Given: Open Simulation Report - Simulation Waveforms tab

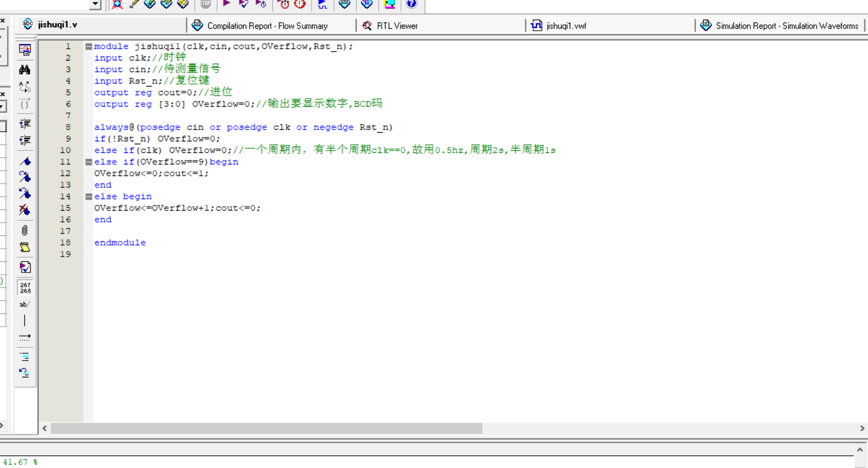Looking at the screenshot, I should 779,25.
